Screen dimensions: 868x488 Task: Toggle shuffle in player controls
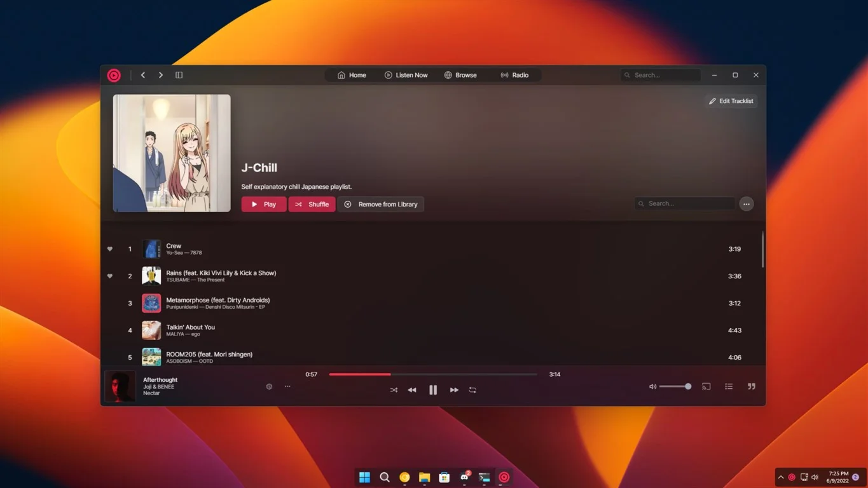coord(394,390)
